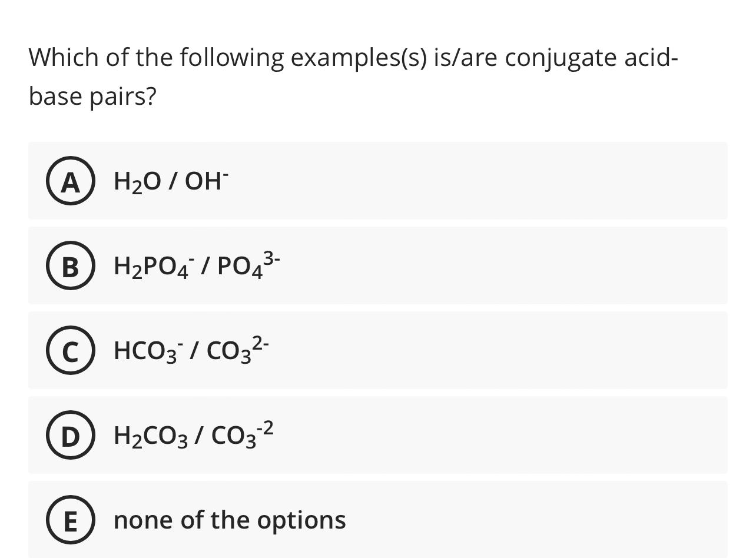
Task: Select the circled D answer marker
Action: (x=71, y=436)
